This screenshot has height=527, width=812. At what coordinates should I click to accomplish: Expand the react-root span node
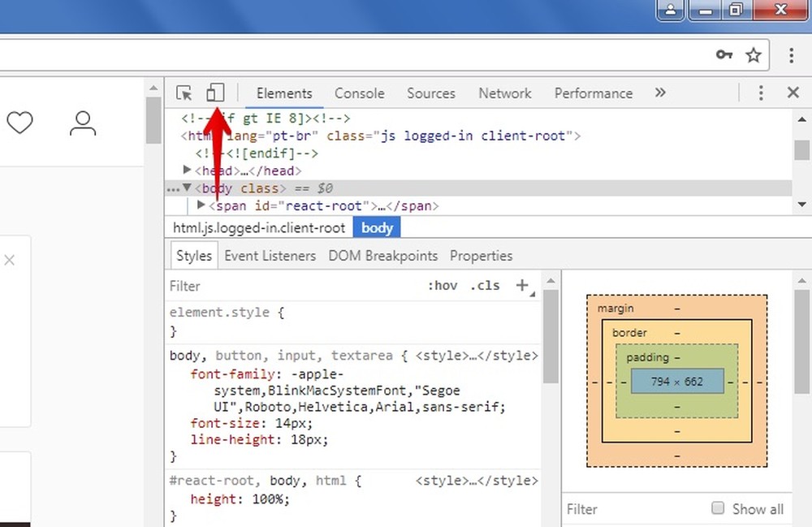tap(201, 205)
